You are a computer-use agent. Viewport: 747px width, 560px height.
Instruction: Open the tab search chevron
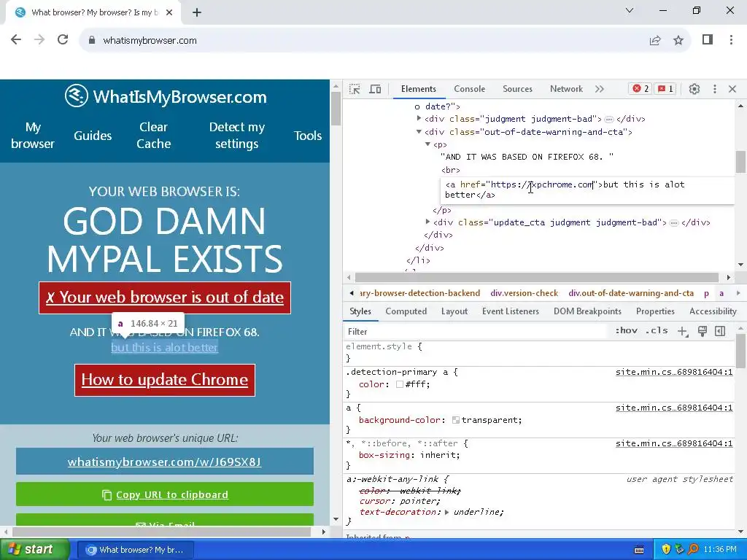coord(630,10)
